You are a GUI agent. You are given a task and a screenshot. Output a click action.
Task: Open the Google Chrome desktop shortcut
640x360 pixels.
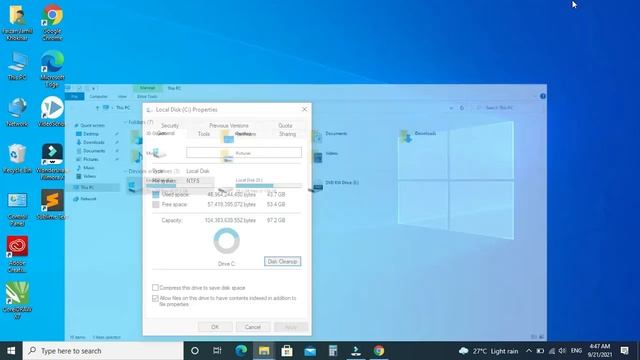(x=52, y=22)
